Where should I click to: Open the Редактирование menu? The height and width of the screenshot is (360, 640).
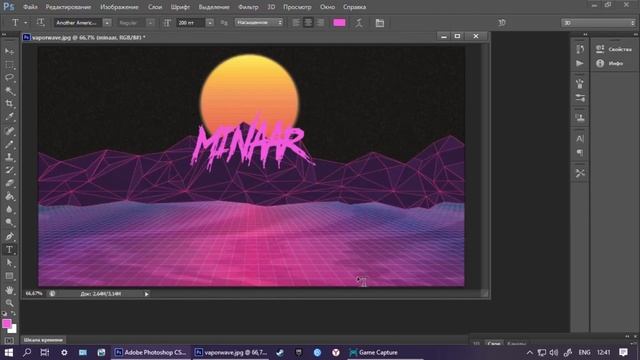click(x=68, y=7)
